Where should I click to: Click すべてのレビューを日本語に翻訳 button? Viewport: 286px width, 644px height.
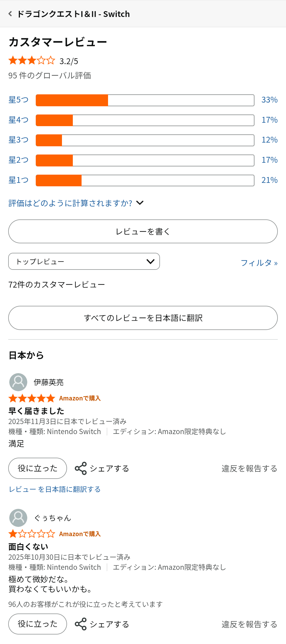(x=143, y=318)
